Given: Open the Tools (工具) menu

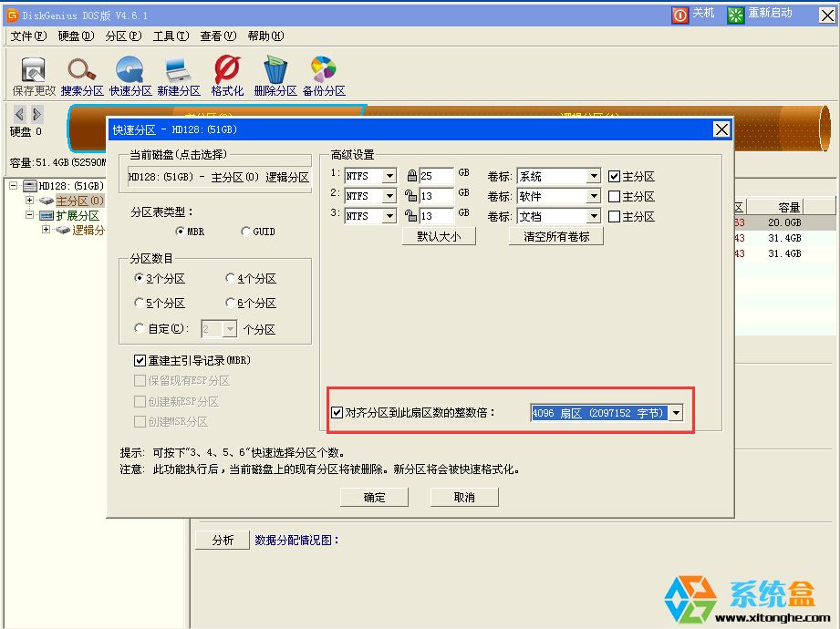Looking at the screenshot, I should click(171, 36).
